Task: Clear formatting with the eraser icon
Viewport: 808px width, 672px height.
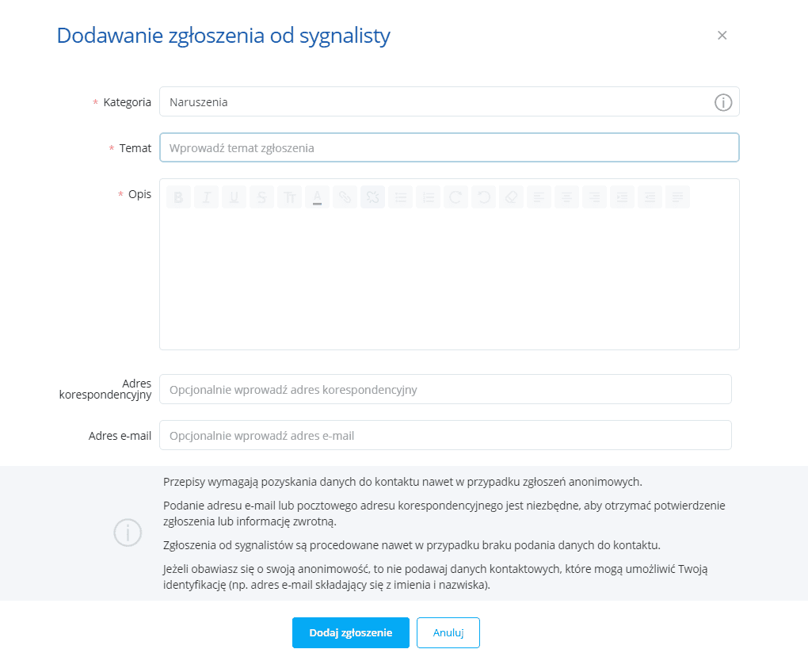Action: [511, 197]
